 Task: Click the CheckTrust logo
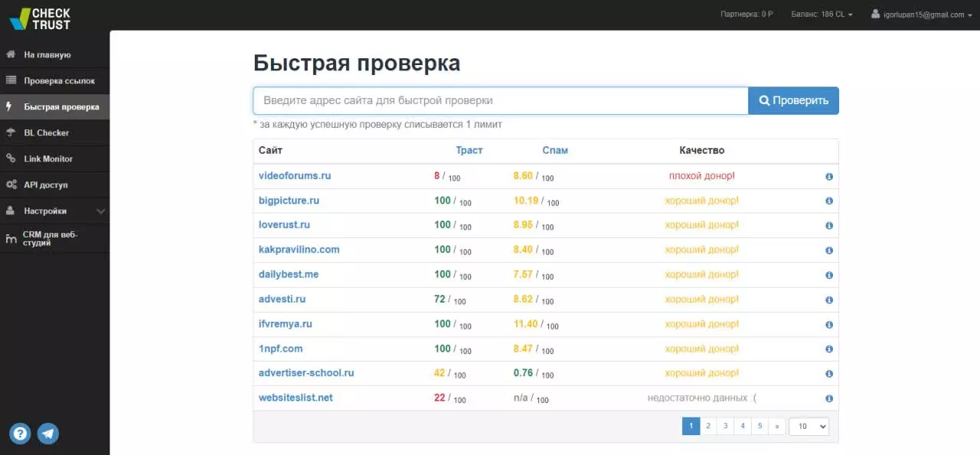[x=40, y=18]
